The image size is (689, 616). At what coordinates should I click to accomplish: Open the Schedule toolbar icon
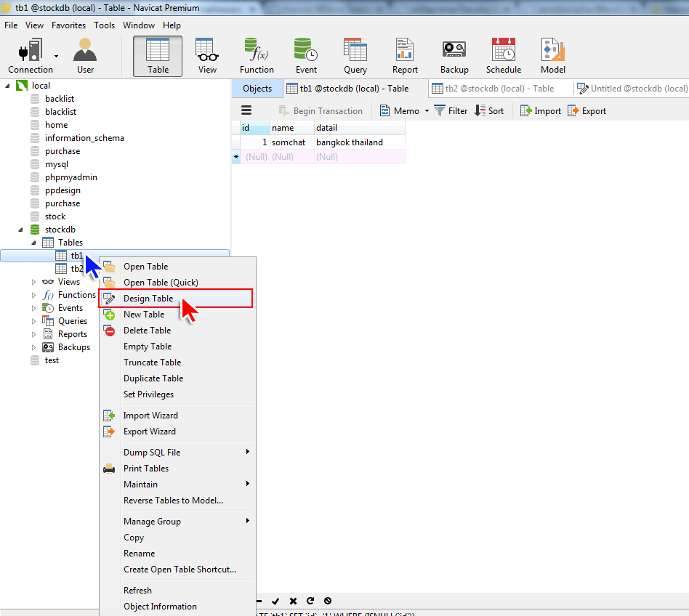click(504, 56)
